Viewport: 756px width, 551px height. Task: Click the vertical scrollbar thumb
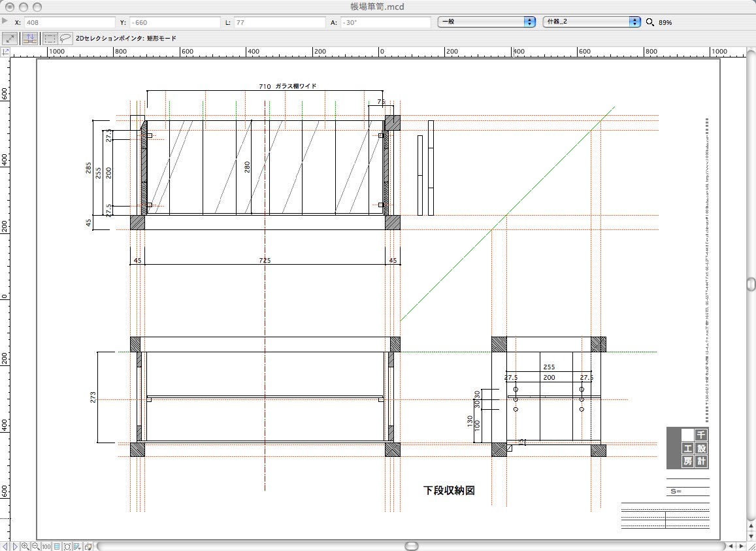pyautogui.click(x=751, y=283)
